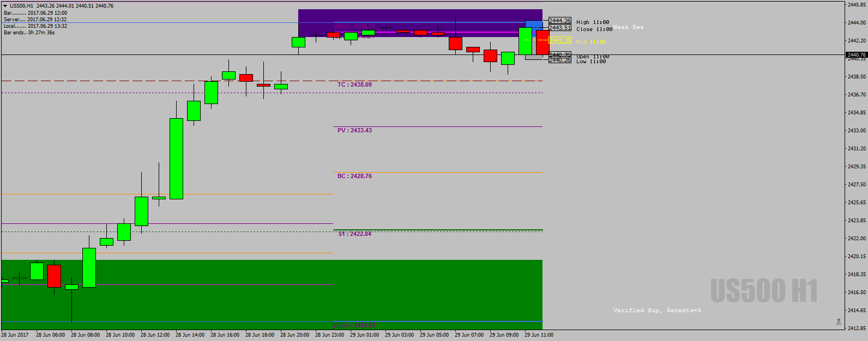The width and height of the screenshot is (868, 341).
Task: Select the blue box above the latest candles
Action: point(534,25)
